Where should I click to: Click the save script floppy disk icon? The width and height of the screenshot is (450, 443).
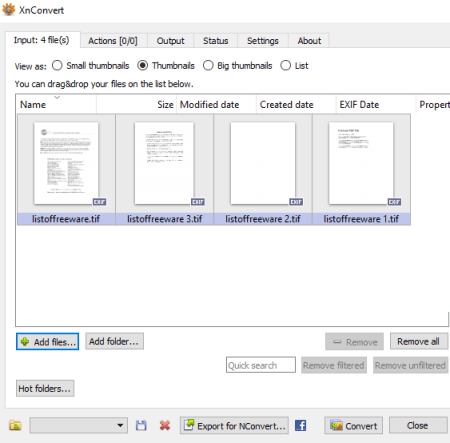[141, 425]
